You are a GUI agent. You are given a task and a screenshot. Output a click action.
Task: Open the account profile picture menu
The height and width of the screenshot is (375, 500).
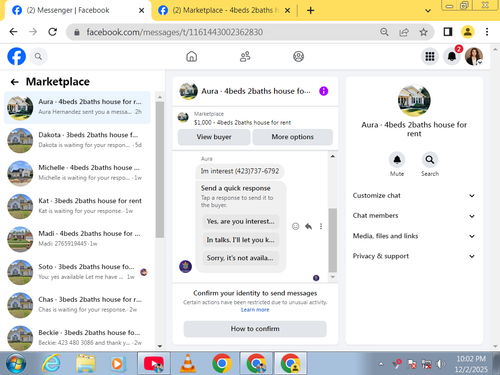474,56
